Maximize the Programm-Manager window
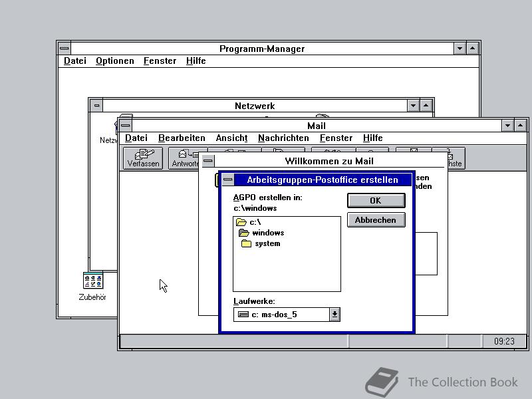Image resolution: width=532 pixels, height=399 pixels. click(472, 49)
